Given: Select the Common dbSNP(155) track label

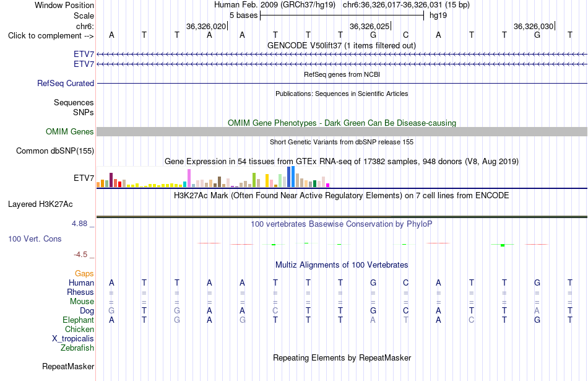Looking at the screenshot, I should pos(54,151).
